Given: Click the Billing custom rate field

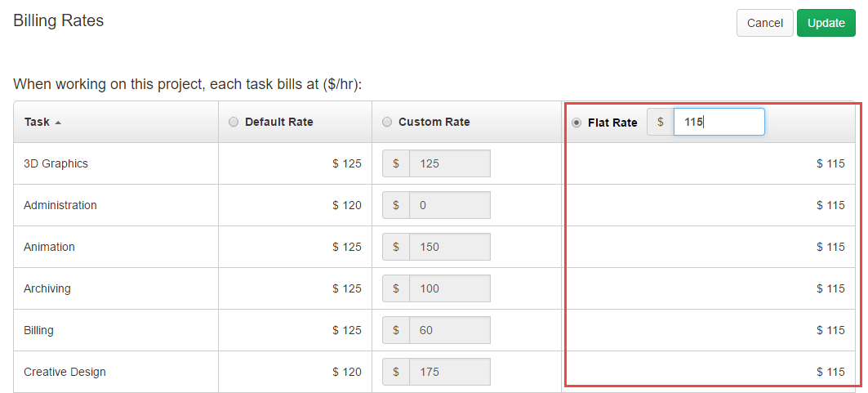Looking at the screenshot, I should (x=449, y=330).
